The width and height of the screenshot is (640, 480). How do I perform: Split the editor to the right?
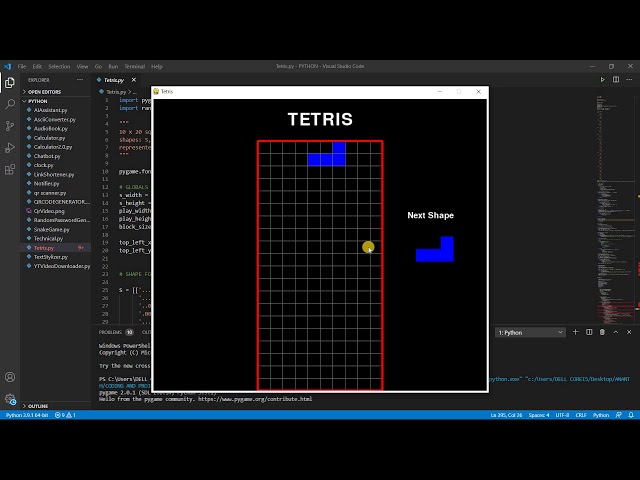[616, 80]
